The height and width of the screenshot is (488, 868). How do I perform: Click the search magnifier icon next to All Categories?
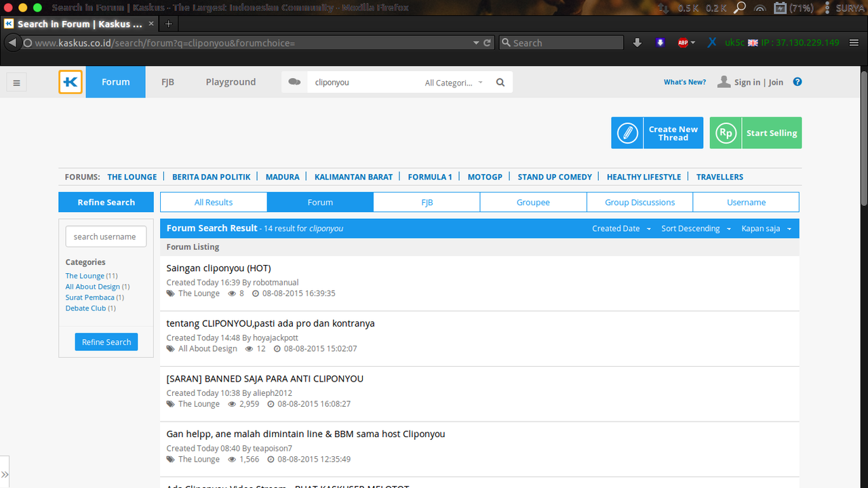click(x=500, y=83)
